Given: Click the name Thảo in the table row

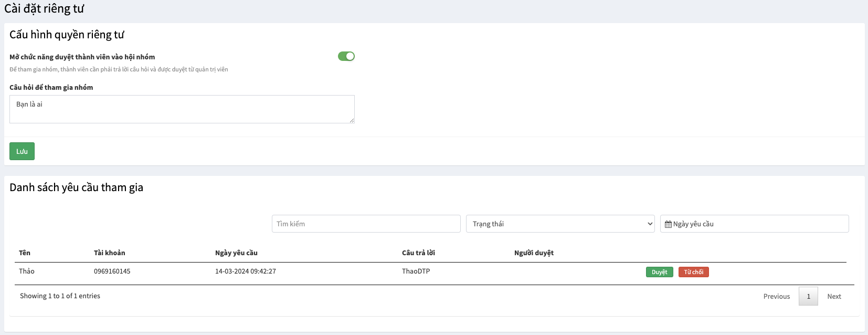Looking at the screenshot, I should coord(27,271).
